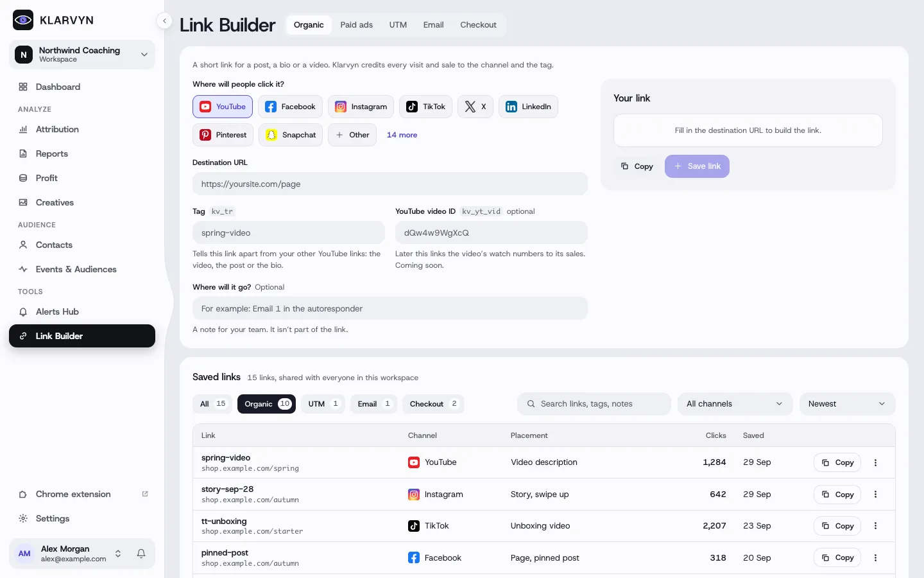Filter saved links by Email
This screenshot has height=578, width=924.
coord(373,404)
